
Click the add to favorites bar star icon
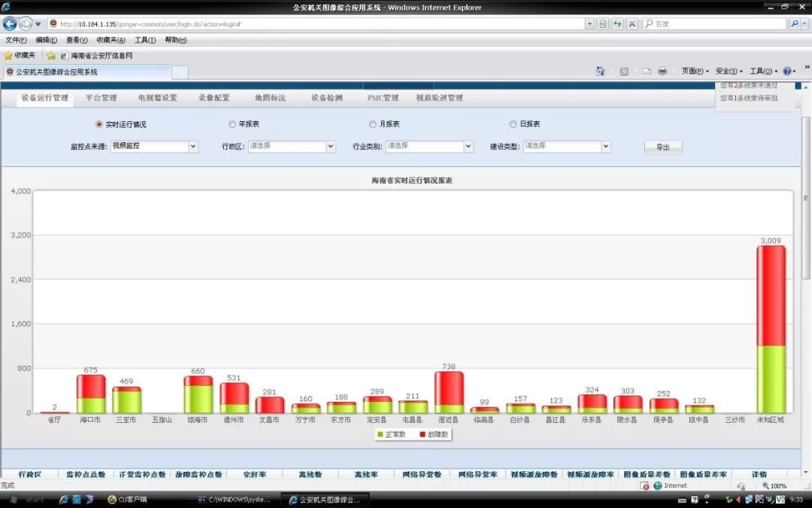[51, 56]
